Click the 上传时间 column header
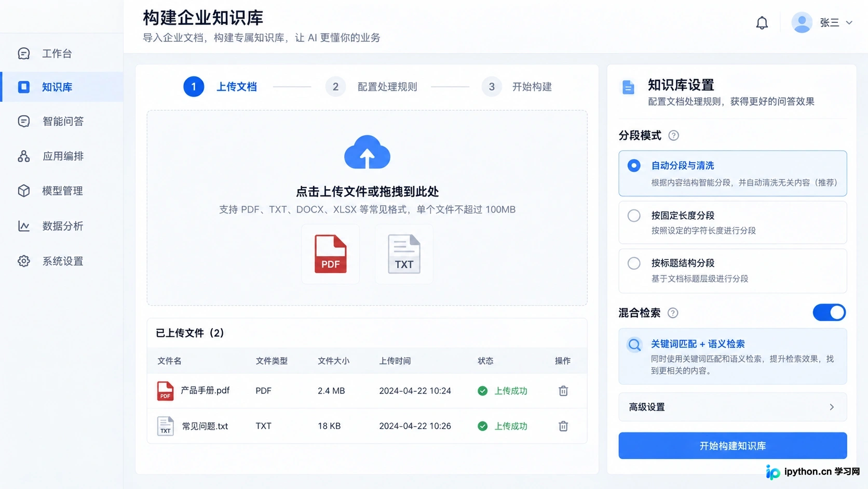The height and width of the screenshot is (489, 868). tap(395, 361)
